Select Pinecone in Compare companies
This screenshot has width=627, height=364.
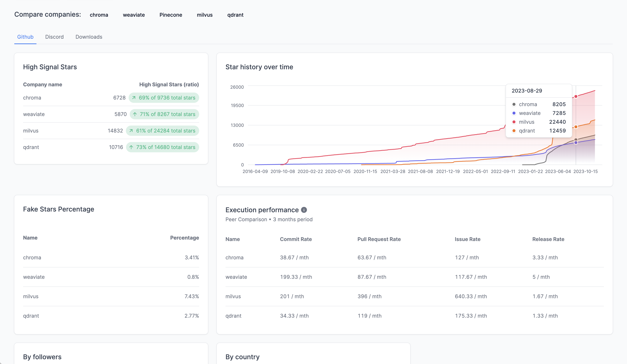point(171,15)
